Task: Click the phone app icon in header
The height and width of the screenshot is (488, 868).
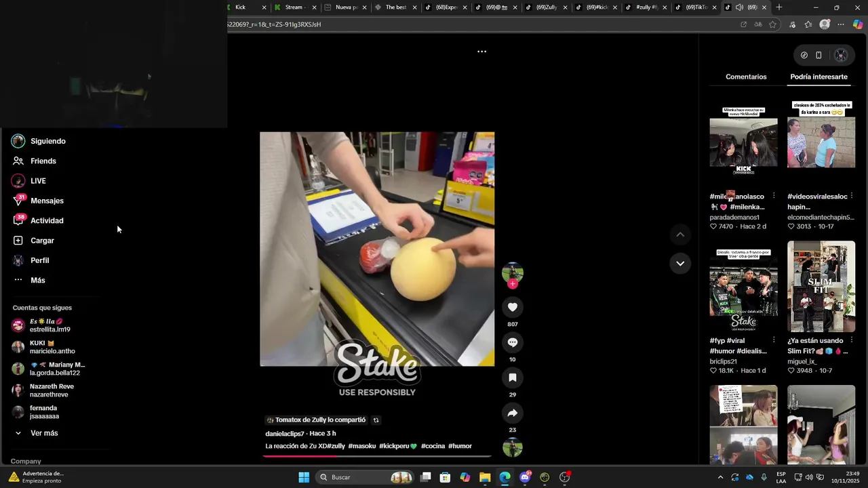Action: click(818, 56)
